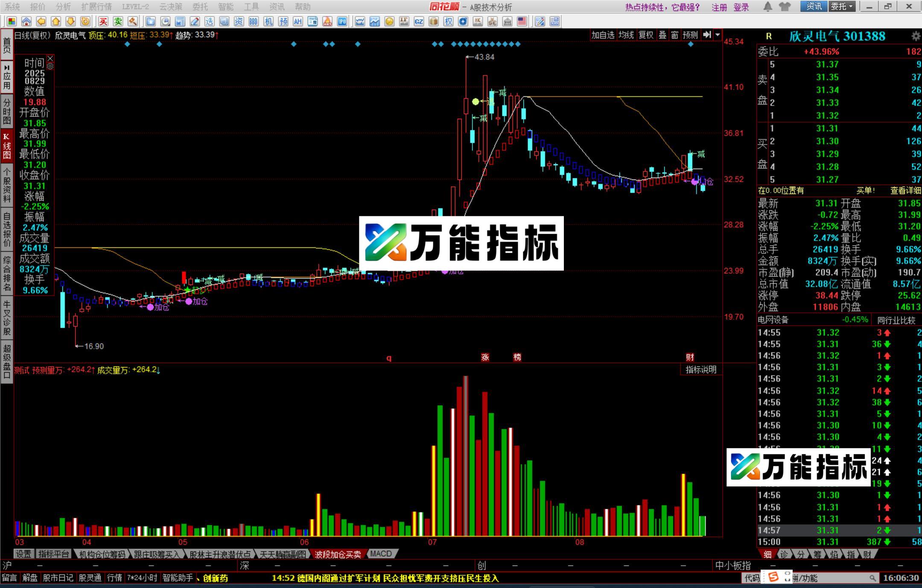Image resolution: width=922 pixels, height=588 pixels.
Task: Click the 查看详细 link
Action: pos(905,190)
